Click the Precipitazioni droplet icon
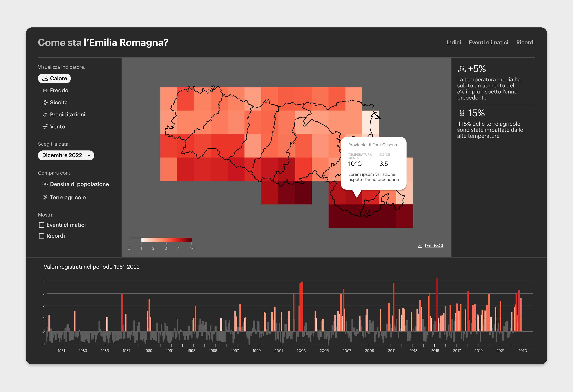Image resolution: width=573 pixels, height=392 pixels. click(45, 115)
